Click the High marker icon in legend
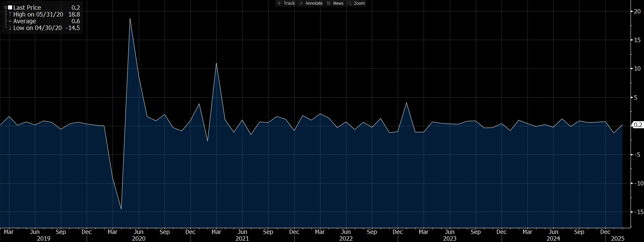 10,14
